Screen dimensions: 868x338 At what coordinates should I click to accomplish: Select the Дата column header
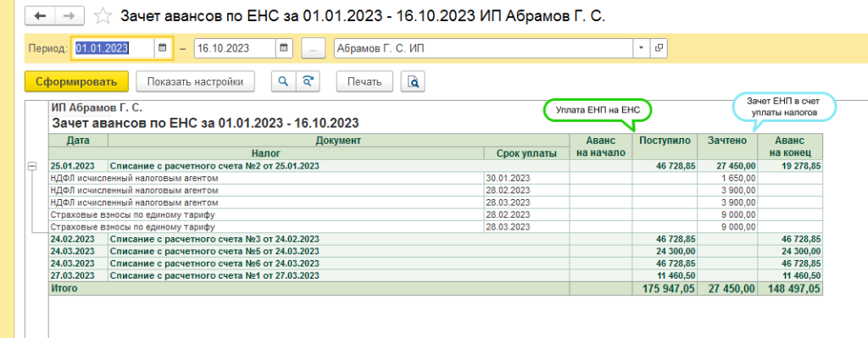click(78, 141)
